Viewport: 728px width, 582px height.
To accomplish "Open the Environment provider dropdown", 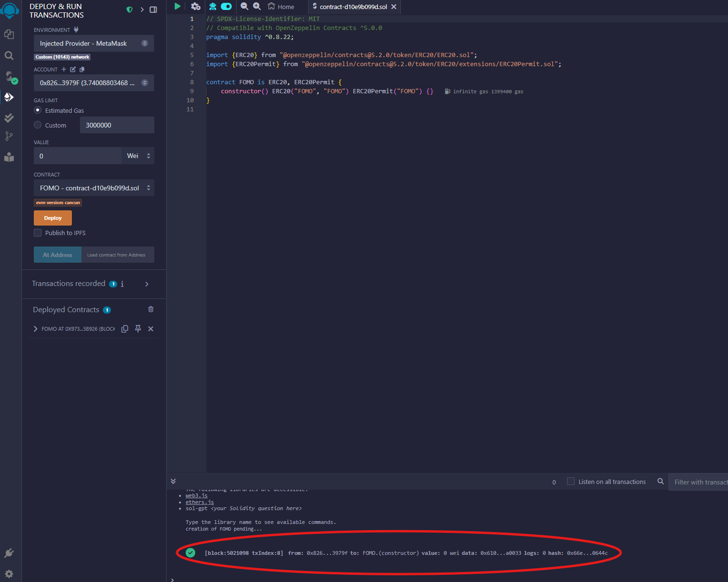I will click(x=94, y=43).
